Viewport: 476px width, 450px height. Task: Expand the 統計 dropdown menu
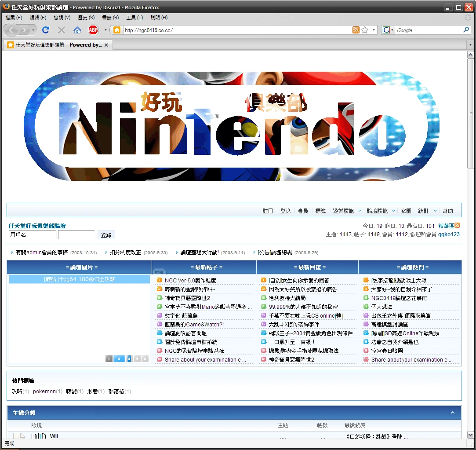(435, 211)
